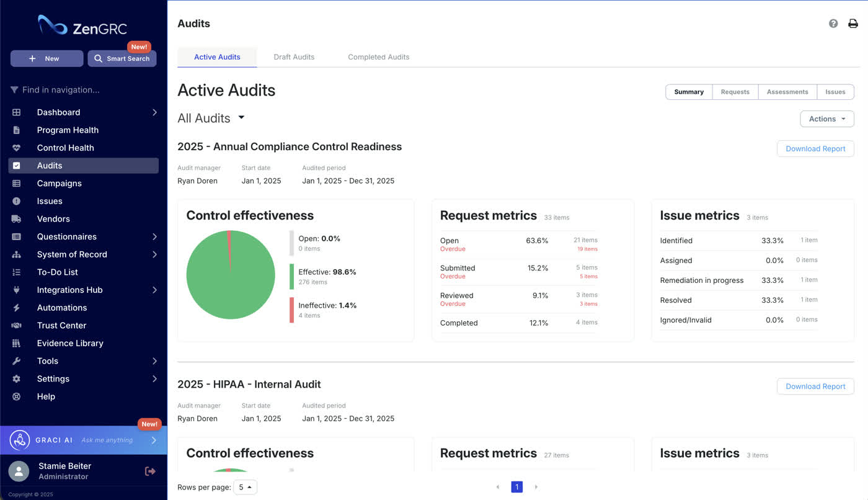Open the GRACI AI Ask me anything bar
Viewport: 868px width, 500px height.
[83, 440]
